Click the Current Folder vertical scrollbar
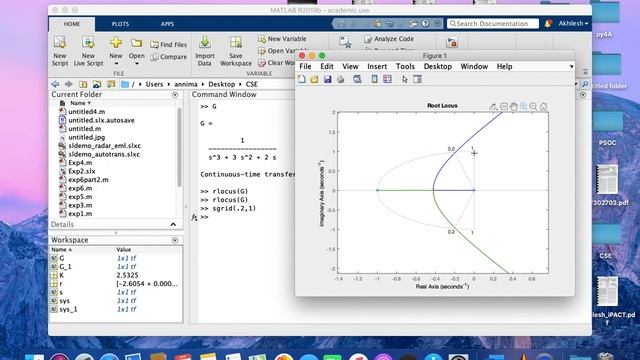The width and height of the screenshot is (640, 360). [x=179, y=147]
